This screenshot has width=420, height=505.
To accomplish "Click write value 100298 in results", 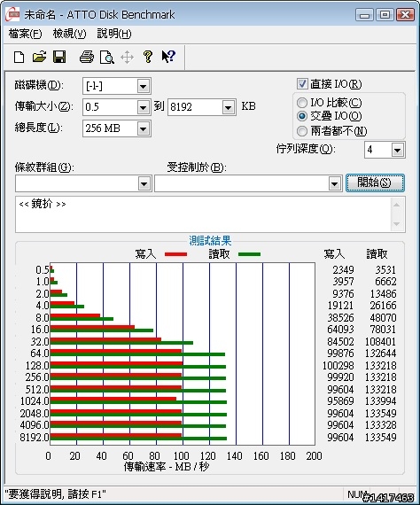I will (x=338, y=366).
